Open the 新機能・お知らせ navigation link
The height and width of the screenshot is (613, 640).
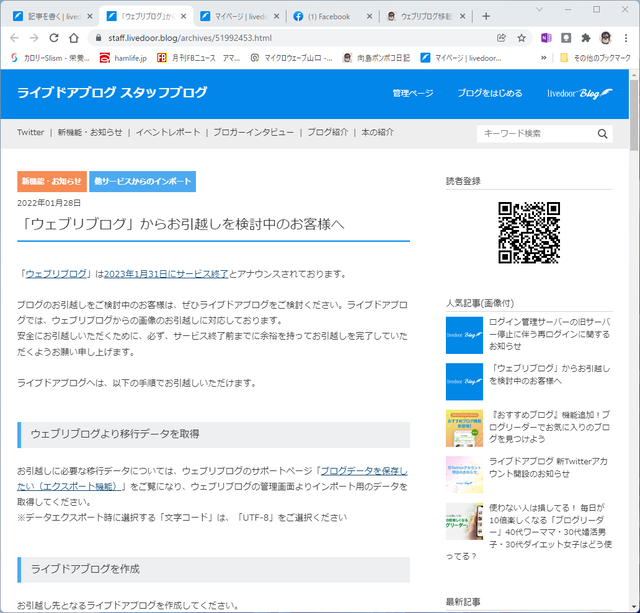pyautogui.click(x=90, y=132)
